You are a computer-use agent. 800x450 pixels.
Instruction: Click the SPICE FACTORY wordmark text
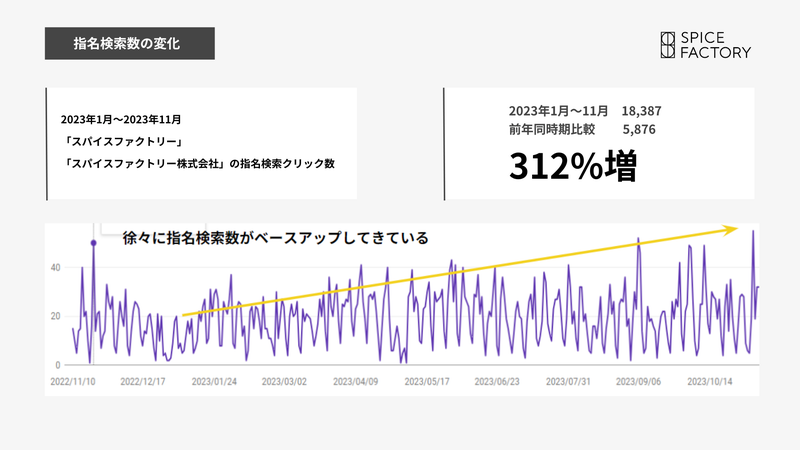715,45
